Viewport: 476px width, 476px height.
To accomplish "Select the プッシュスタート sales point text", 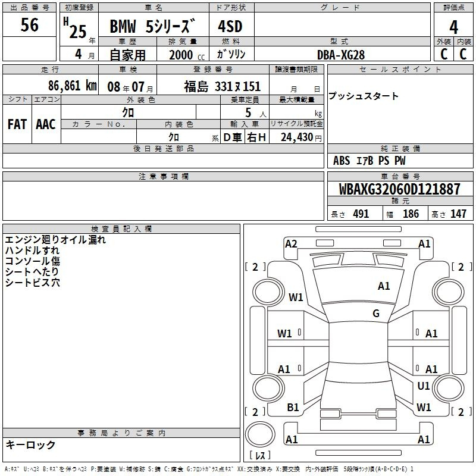I will pos(364,96).
